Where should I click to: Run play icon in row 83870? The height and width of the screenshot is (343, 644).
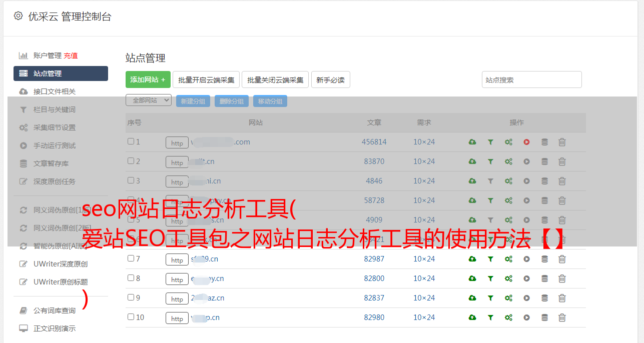pos(526,161)
